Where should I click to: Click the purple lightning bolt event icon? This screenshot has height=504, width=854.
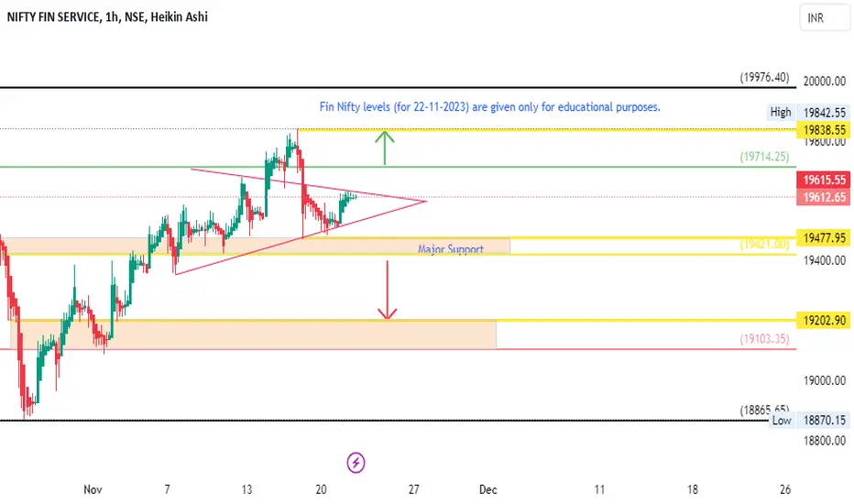(356, 463)
